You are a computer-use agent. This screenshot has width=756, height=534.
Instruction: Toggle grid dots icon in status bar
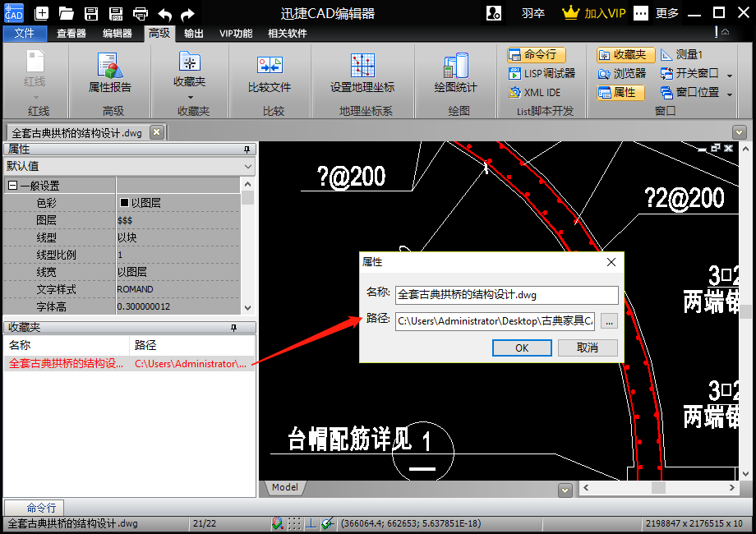(294, 523)
